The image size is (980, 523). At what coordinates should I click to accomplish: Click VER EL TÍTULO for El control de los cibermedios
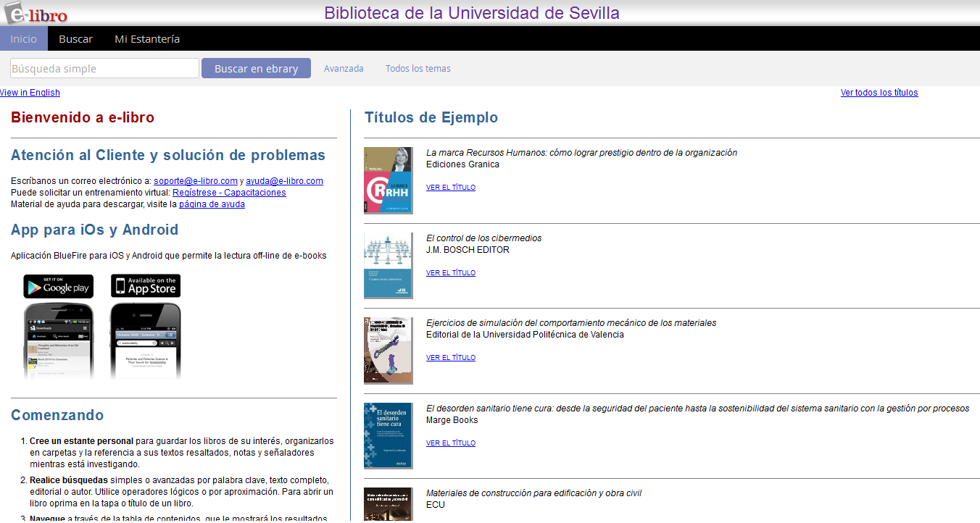pos(451,273)
